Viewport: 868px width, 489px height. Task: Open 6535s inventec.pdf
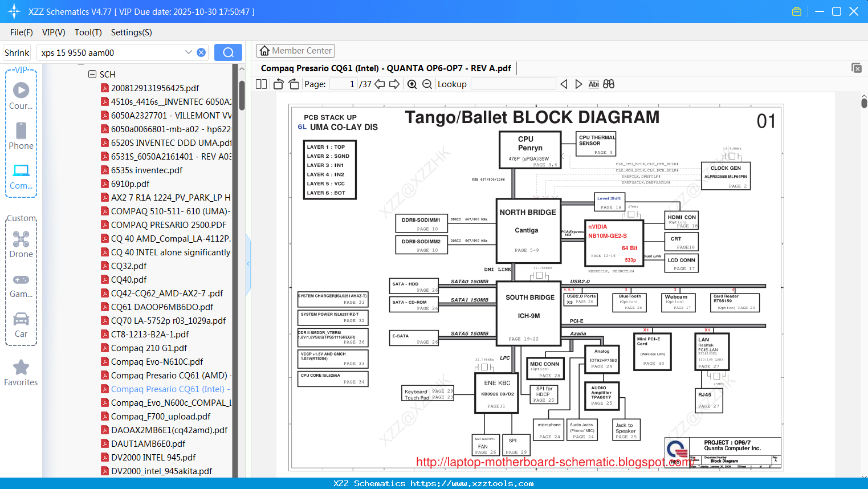(146, 170)
